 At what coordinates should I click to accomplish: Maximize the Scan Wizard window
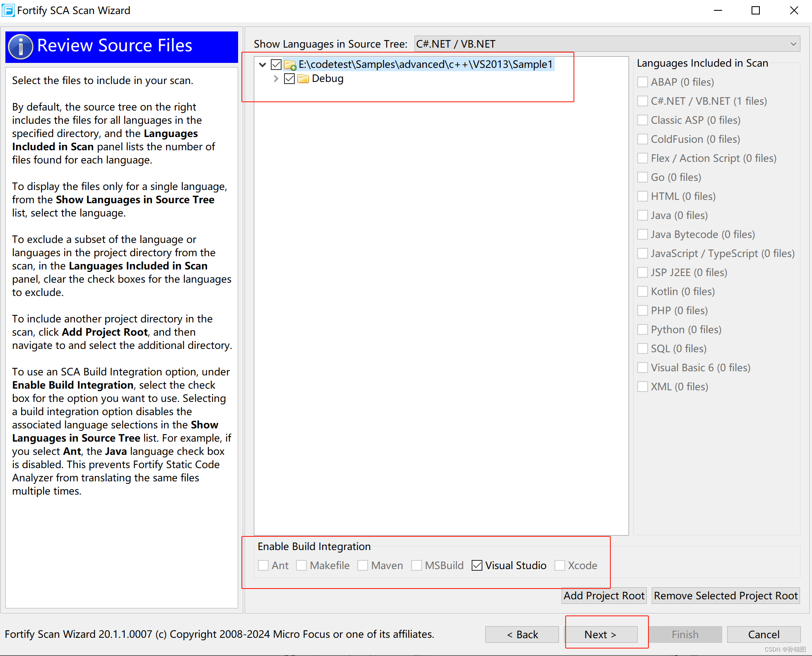(756, 10)
